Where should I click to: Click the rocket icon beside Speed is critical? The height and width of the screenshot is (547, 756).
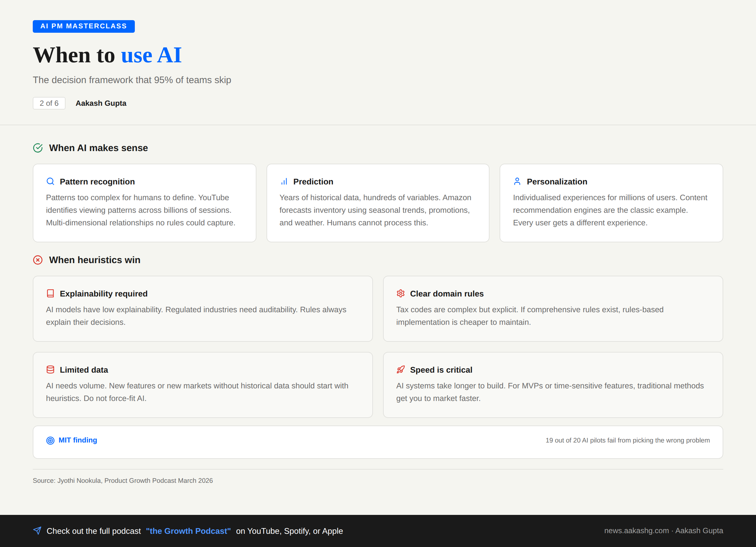click(x=400, y=370)
